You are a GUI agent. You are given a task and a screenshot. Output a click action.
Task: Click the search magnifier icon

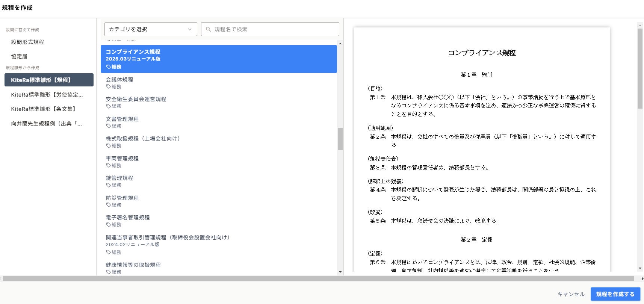click(208, 29)
